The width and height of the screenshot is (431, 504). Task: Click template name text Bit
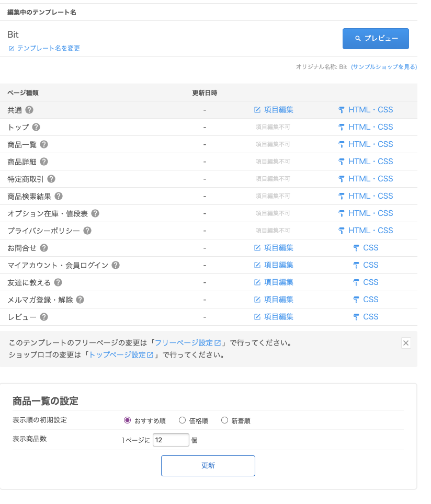(13, 35)
